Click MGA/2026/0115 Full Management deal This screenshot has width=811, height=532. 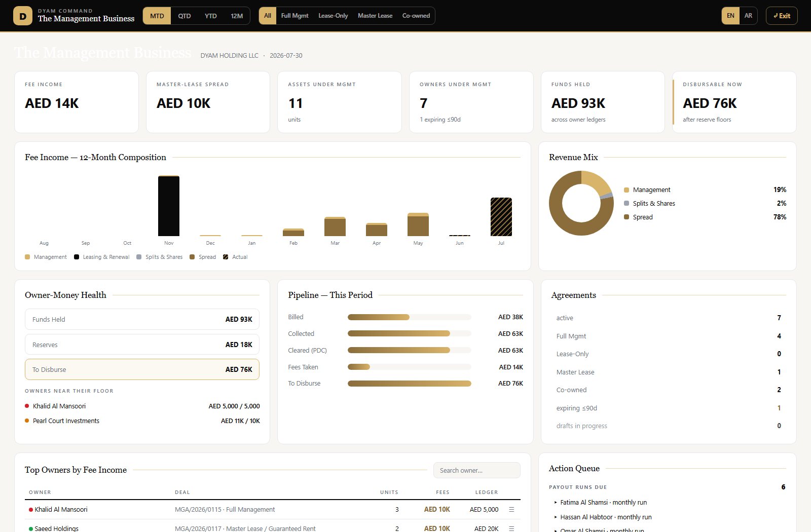coord(225,509)
